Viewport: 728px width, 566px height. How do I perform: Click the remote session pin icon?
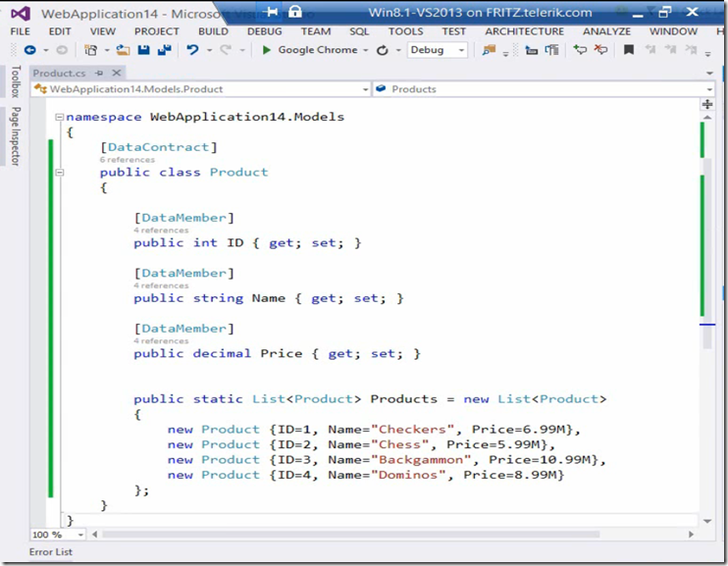point(272,12)
